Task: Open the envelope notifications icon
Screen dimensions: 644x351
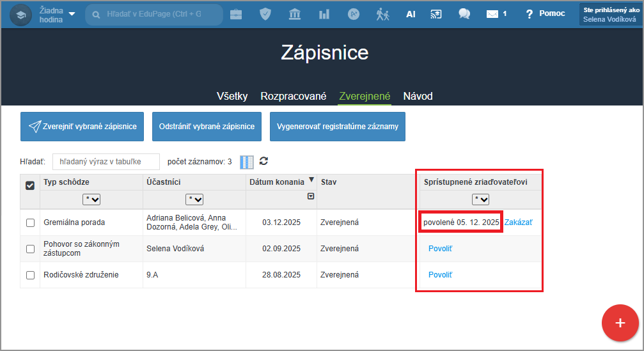Action: (492, 14)
